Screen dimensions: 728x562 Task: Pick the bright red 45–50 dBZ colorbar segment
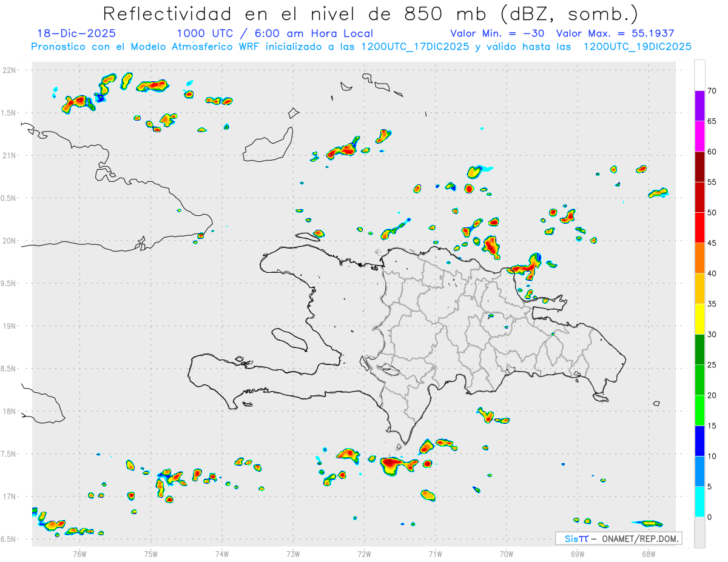coord(699,228)
